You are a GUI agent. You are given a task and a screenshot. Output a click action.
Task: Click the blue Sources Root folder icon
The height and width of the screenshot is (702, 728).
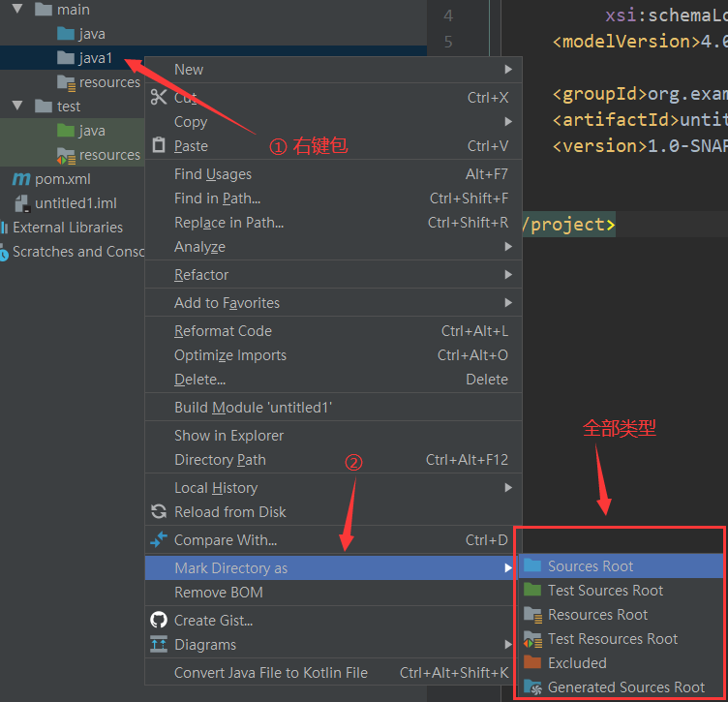(x=532, y=565)
